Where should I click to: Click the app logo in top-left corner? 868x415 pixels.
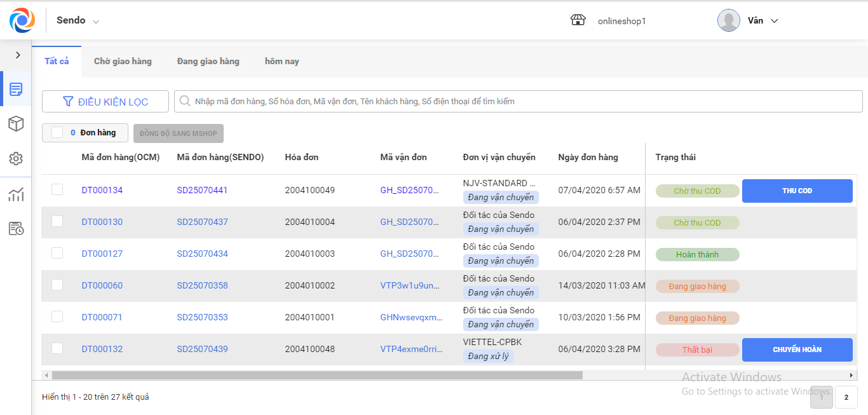click(22, 20)
